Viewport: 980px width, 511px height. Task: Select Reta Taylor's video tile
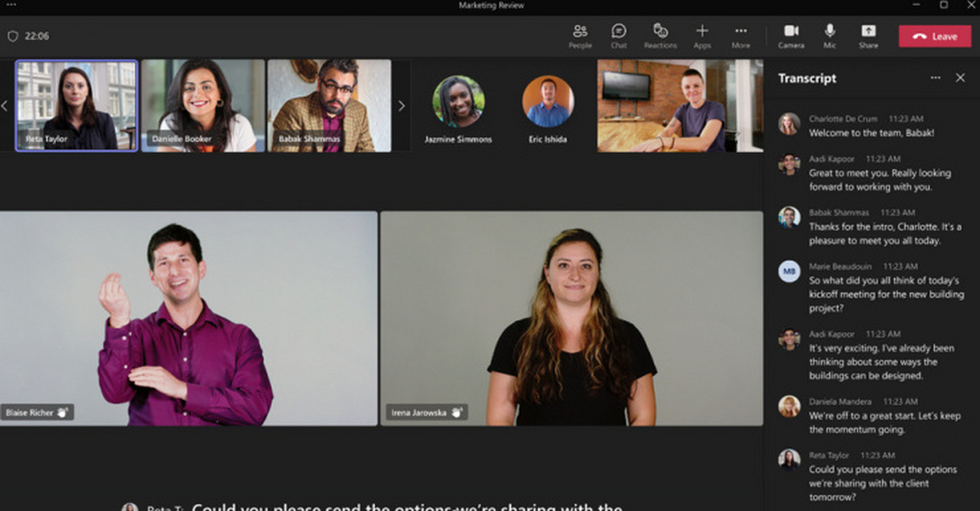pyautogui.click(x=76, y=106)
